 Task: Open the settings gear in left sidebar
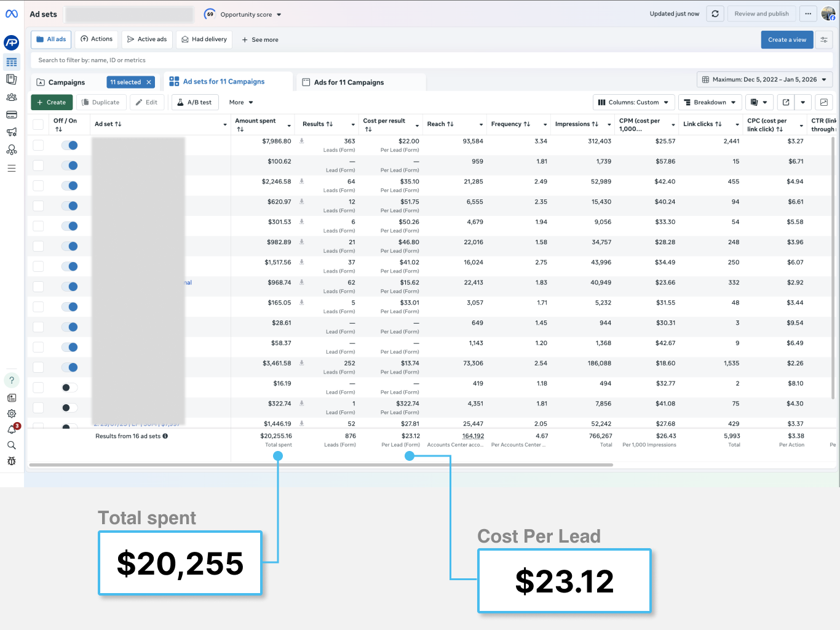coord(12,413)
